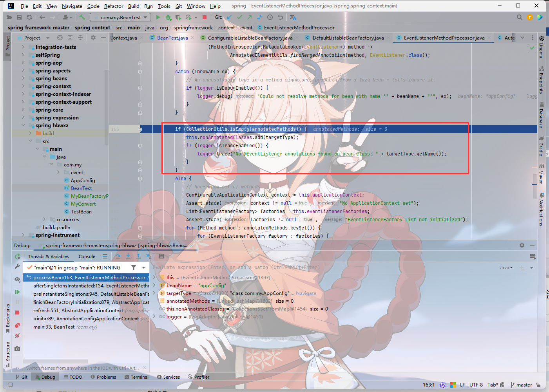Click the Git push arrow icon
This screenshot has width=549, height=392.
(x=249, y=17)
